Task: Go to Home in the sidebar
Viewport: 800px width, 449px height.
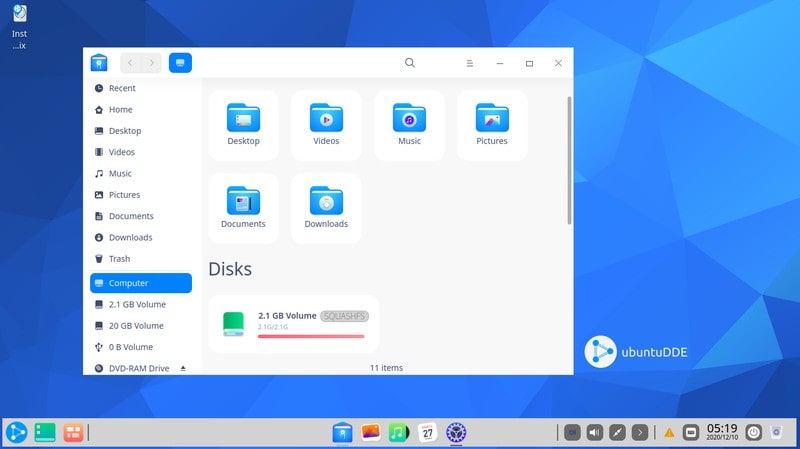Action: click(140, 110)
